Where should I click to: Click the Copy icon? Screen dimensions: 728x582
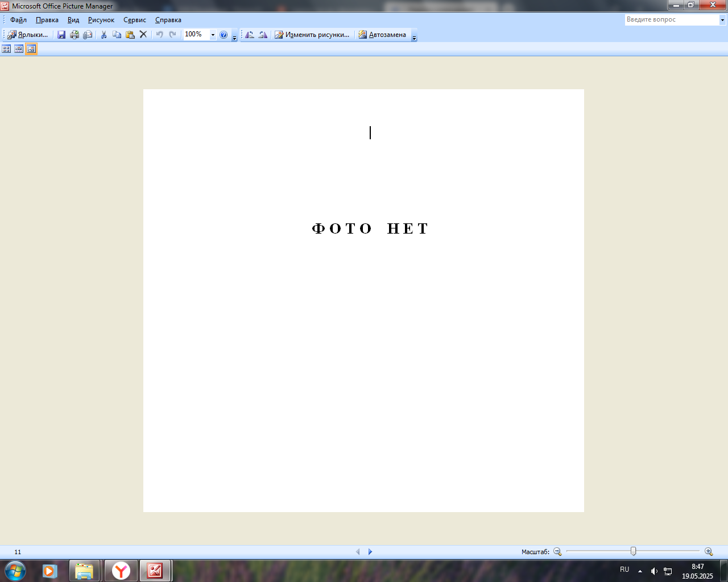point(117,35)
